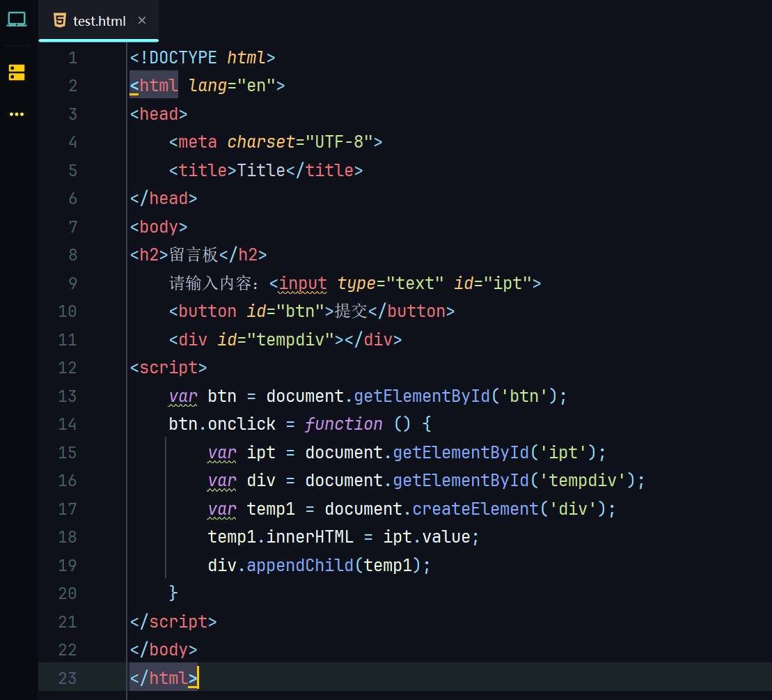Click line number 12 in the gutter
772x700 pixels.
pyautogui.click(x=68, y=368)
